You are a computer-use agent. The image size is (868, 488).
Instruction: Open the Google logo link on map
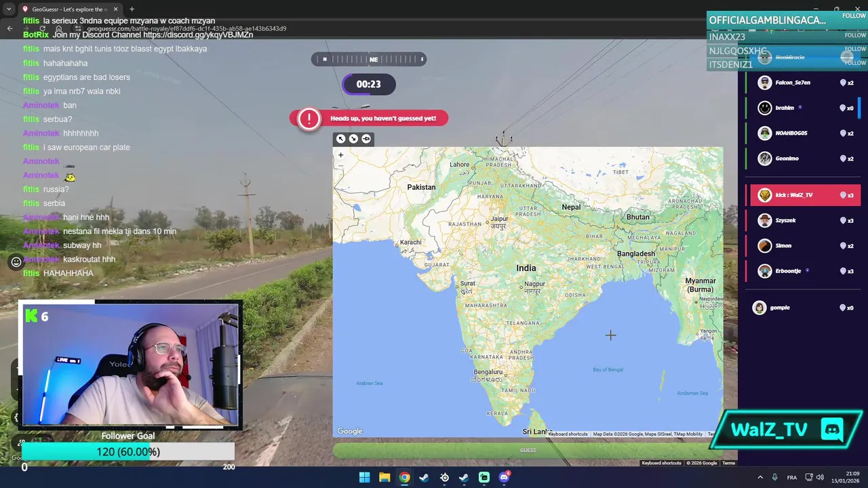350,431
